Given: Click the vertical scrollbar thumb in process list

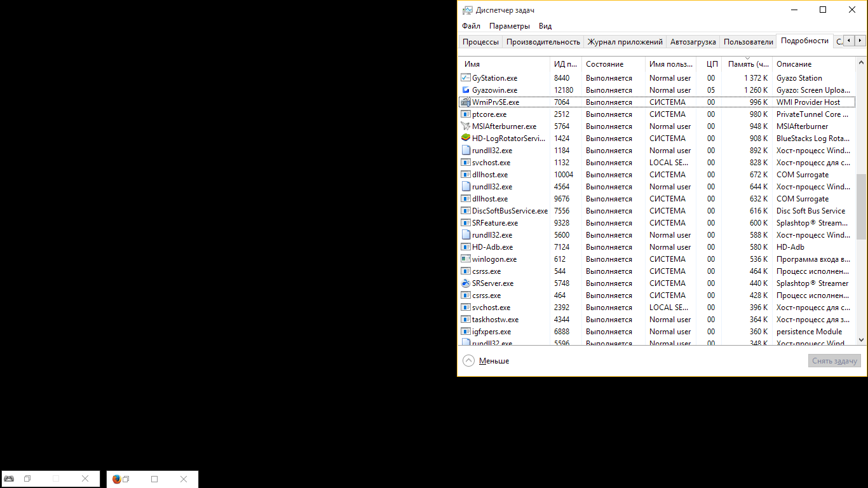Looking at the screenshot, I should (861, 207).
